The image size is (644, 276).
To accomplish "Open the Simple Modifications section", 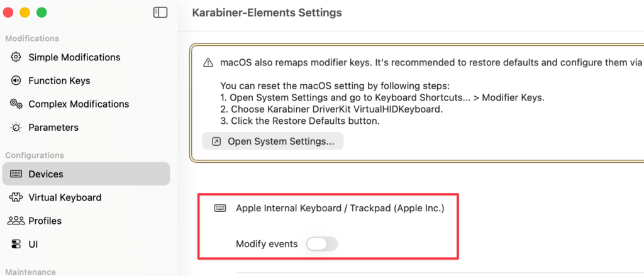I will [x=74, y=57].
